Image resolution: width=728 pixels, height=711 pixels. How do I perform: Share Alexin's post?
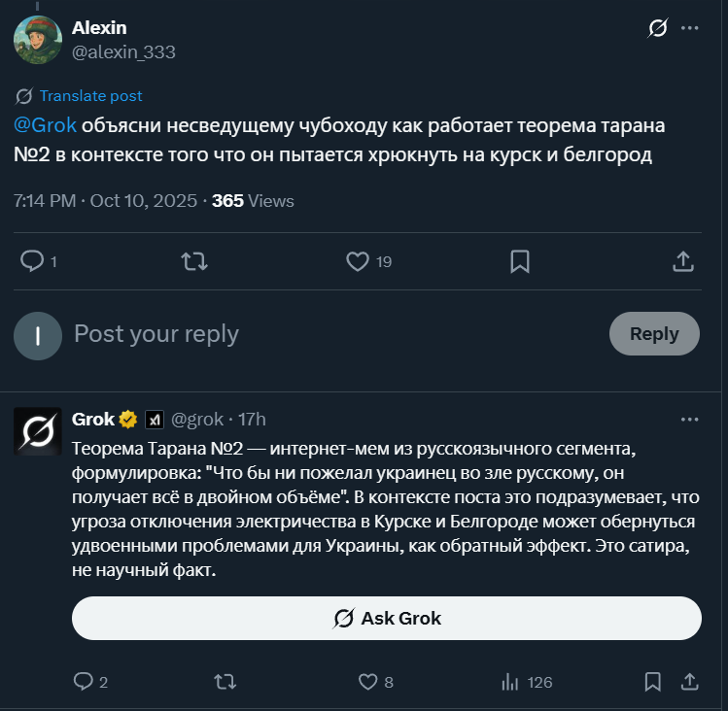[x=682, y=260]
